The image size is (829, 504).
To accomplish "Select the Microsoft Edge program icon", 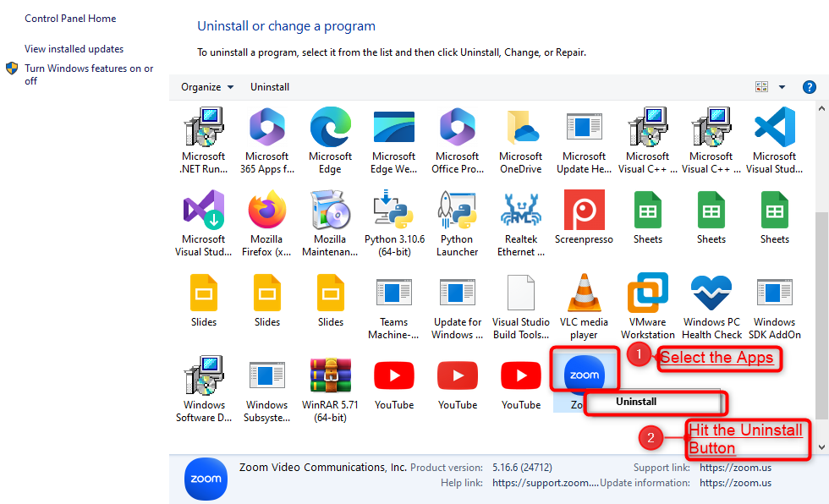I will click(x=330, y=128).
